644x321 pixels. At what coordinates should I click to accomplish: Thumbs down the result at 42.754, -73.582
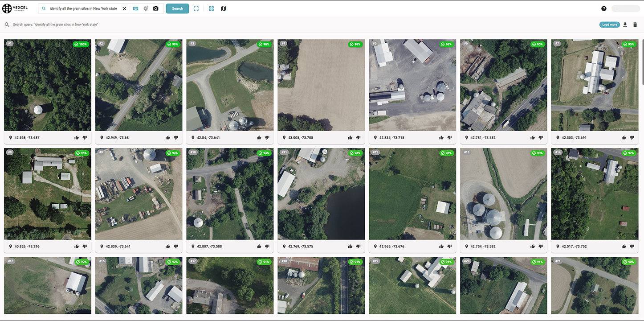coord(541,246)
